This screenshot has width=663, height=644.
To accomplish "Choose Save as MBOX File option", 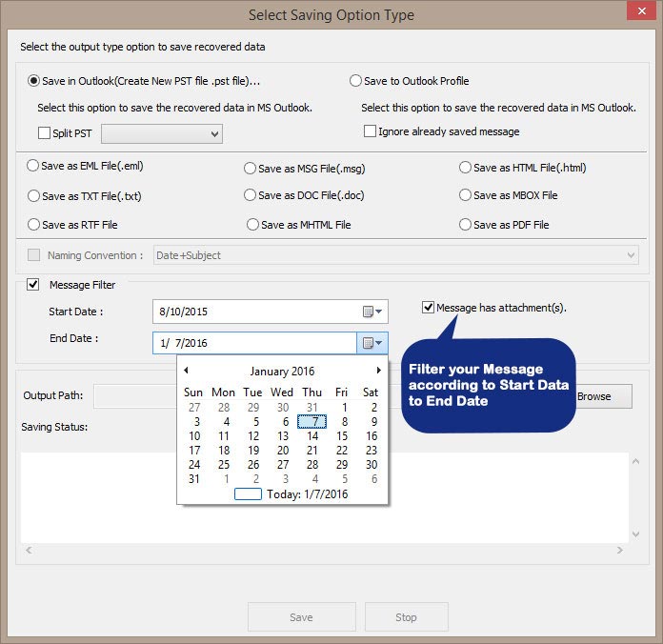I will point(465,195).
